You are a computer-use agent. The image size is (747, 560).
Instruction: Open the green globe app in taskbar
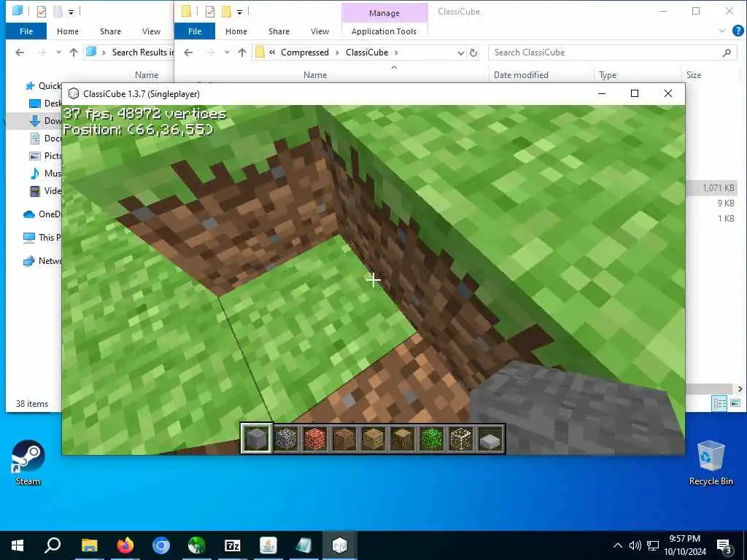pos(197,545)
